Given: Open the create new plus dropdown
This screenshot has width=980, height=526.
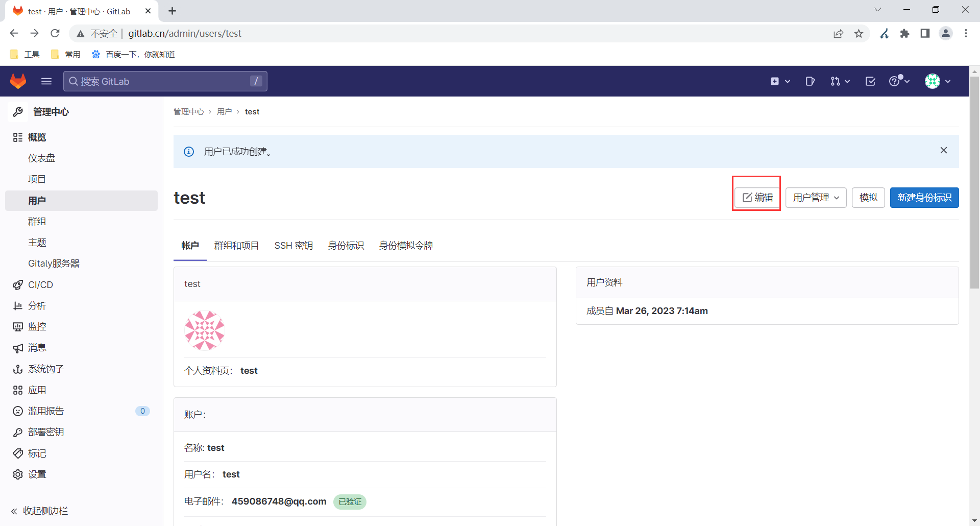Looking at the screenshot, I should (780, 81).
